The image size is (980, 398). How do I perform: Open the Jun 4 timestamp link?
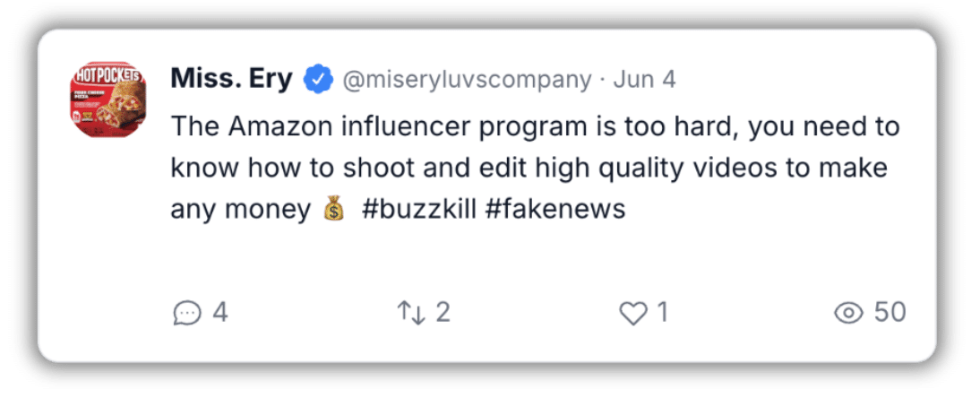pyautogui.click(x=644, y=80)
